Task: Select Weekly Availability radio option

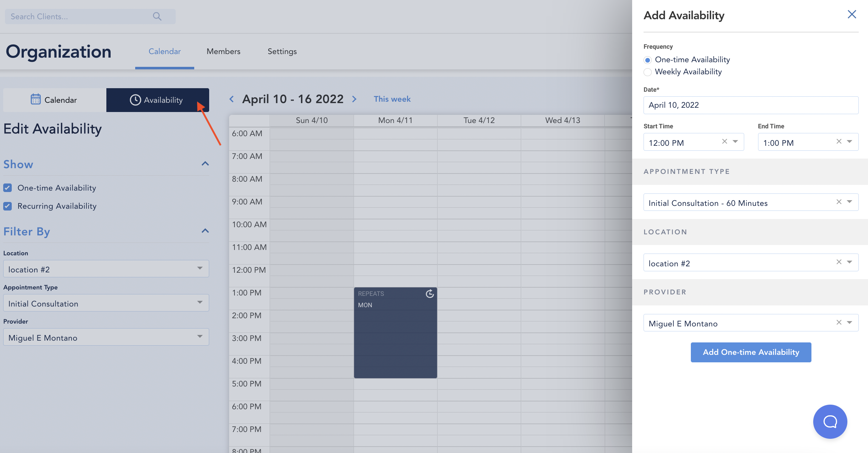Action: tap(648, 72)
